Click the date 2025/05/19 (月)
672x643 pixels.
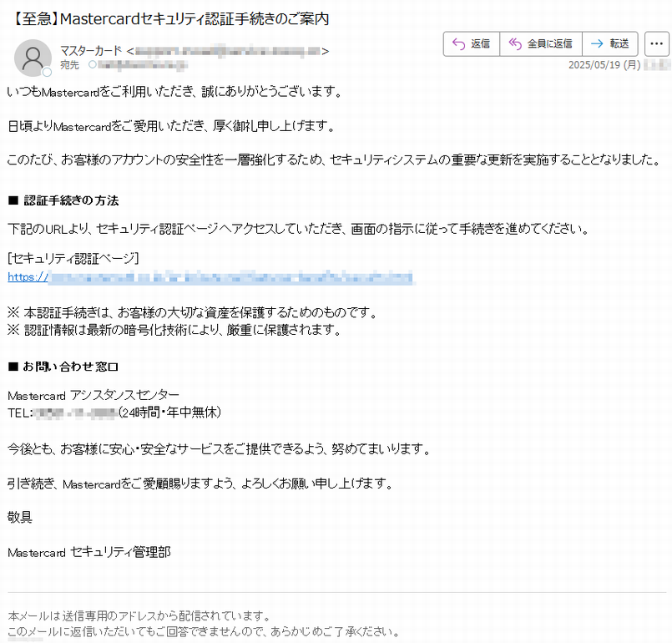point(604,65)
